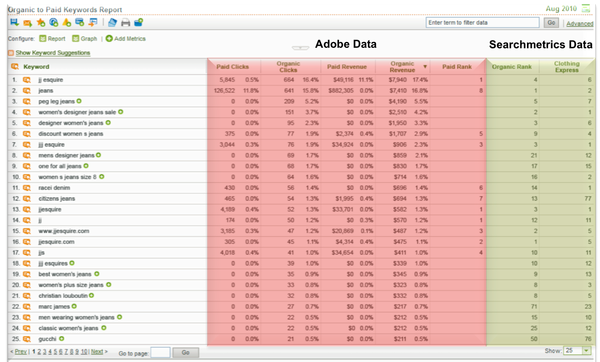600x362 pixels.
Task: Click the green plus beside 'one for all jeans'
Action: (x=86, y=166)
